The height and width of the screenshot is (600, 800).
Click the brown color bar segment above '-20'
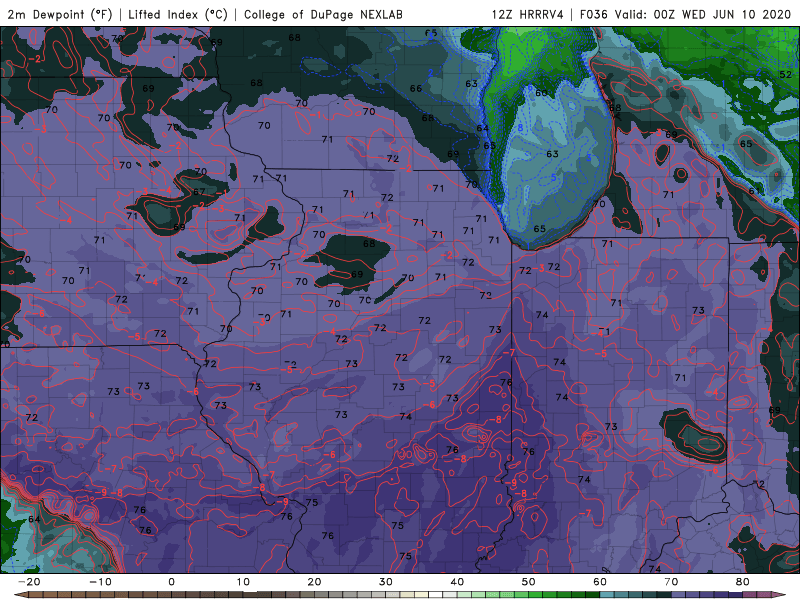(x=36, y=594)
